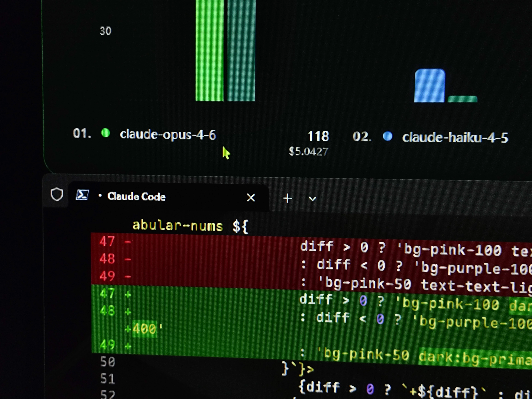Viewport: 532px width, 399px height.
Task: Click the 118 count value
Action: 318,136
